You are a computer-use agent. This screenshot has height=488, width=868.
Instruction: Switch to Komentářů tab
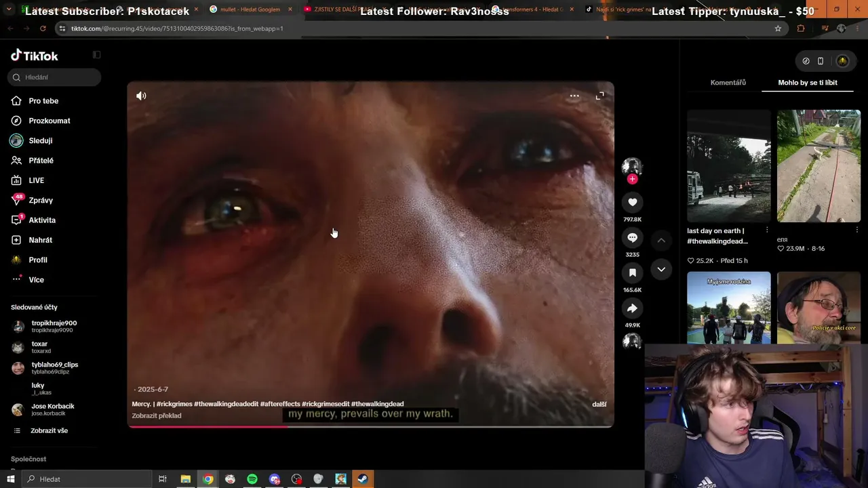point(728,83)
